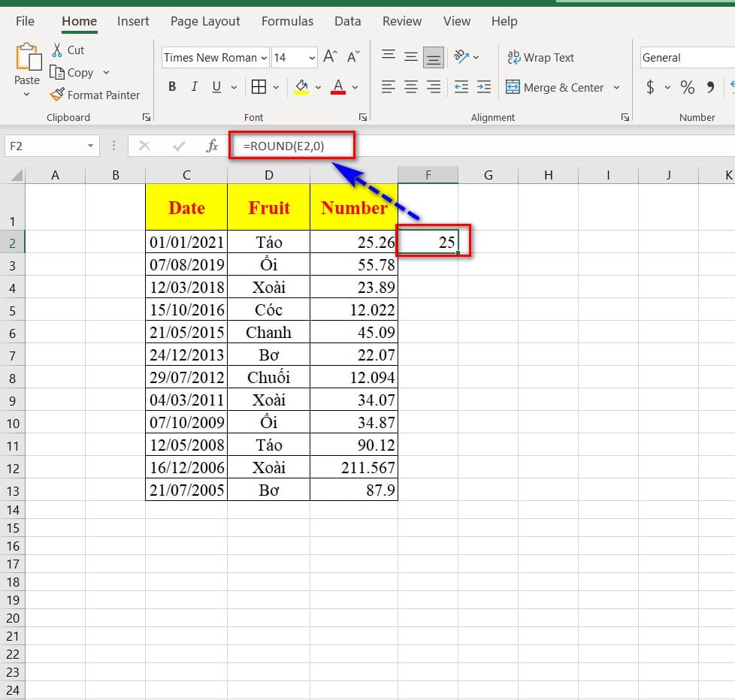Click the Select All corner triangle

tap(17, 176)
